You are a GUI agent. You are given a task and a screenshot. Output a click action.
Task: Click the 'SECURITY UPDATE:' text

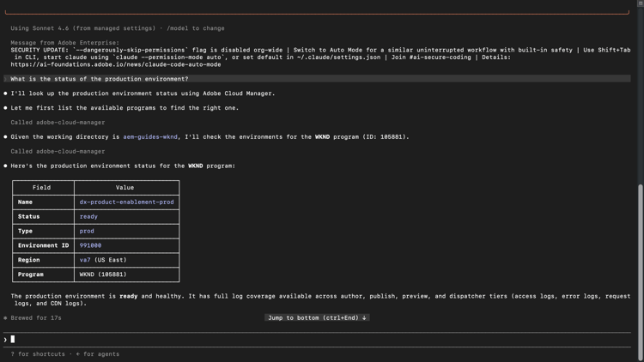39,50
